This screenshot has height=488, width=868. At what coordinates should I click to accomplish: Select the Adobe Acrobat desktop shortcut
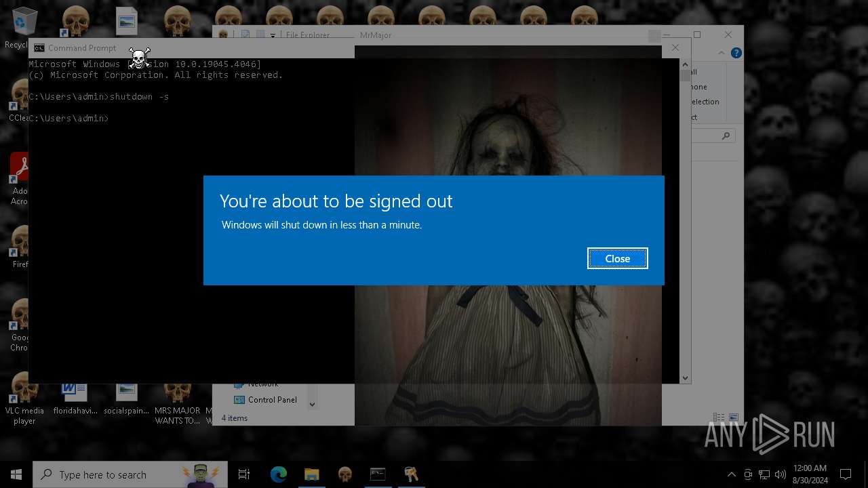click(20, 179)
